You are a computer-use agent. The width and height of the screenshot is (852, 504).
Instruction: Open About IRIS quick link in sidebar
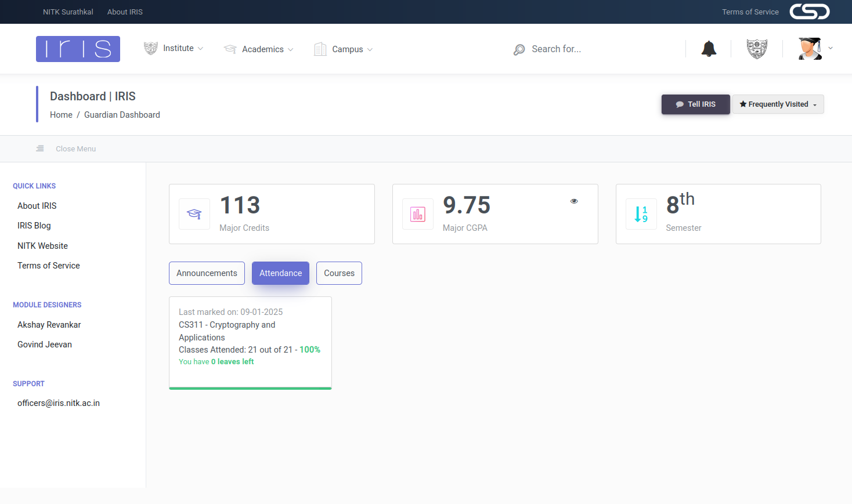[x=37, y=206]
